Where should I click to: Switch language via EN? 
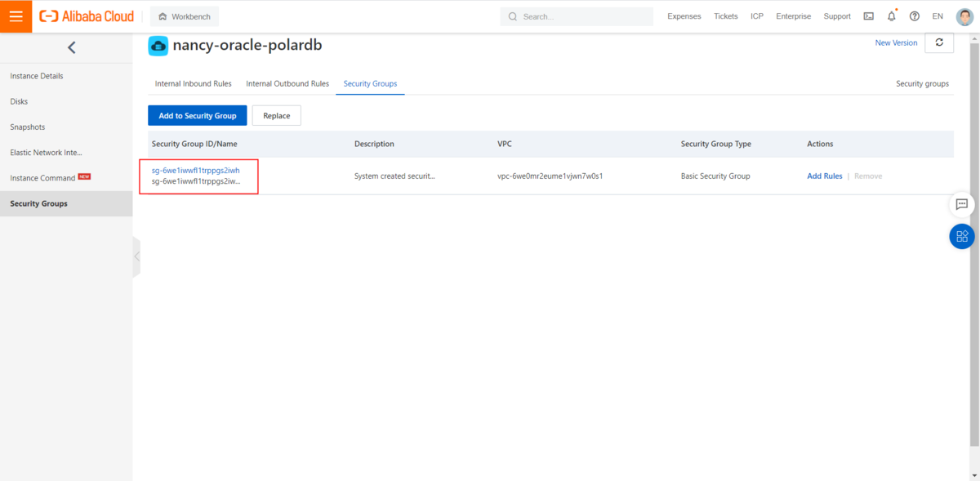pyautogui.click(x=938, y=16)
